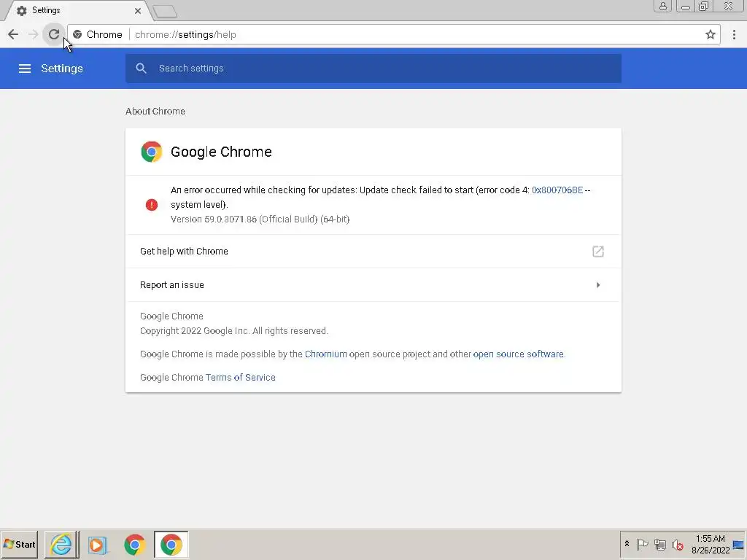Open the external link icon beside Get help
This screenshot has width=747, height=560.
click(x=598, y=251)
